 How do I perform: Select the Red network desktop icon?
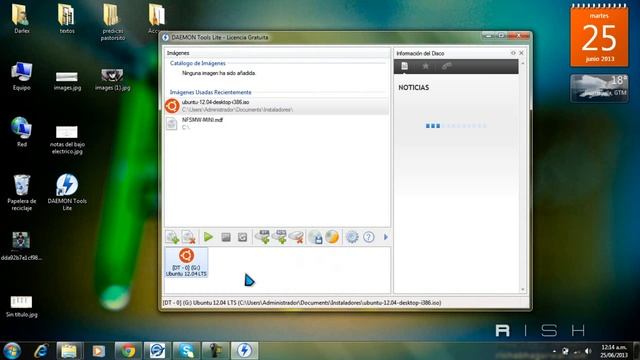point(22,132)
